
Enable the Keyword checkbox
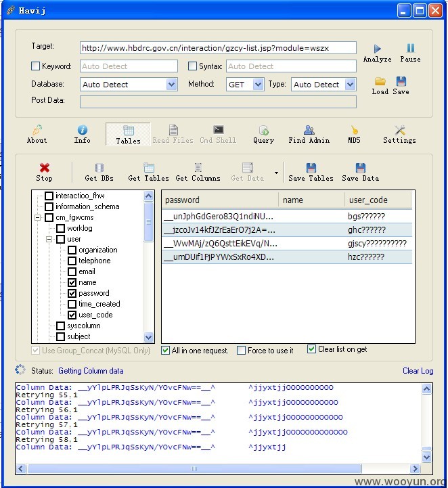tap(35, 66)
